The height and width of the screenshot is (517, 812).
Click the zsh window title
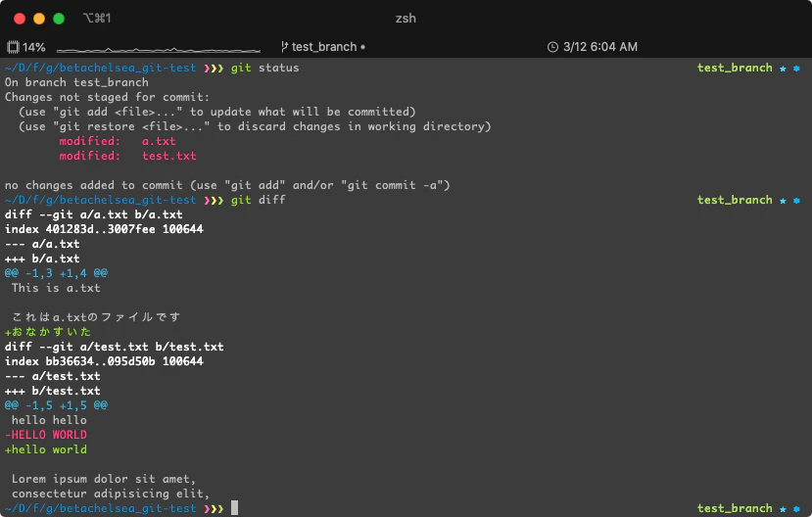(x=406, y=19)
